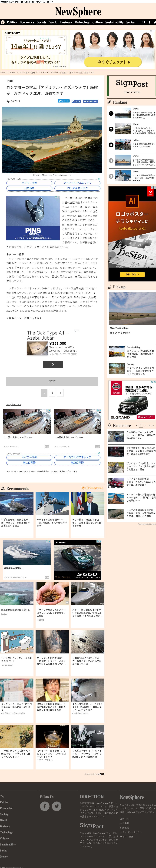The image size is (156, 868).
Task: Click the Smartfeed logo beside Recommends
Action: pyautogui.click(x=93, y=488)
